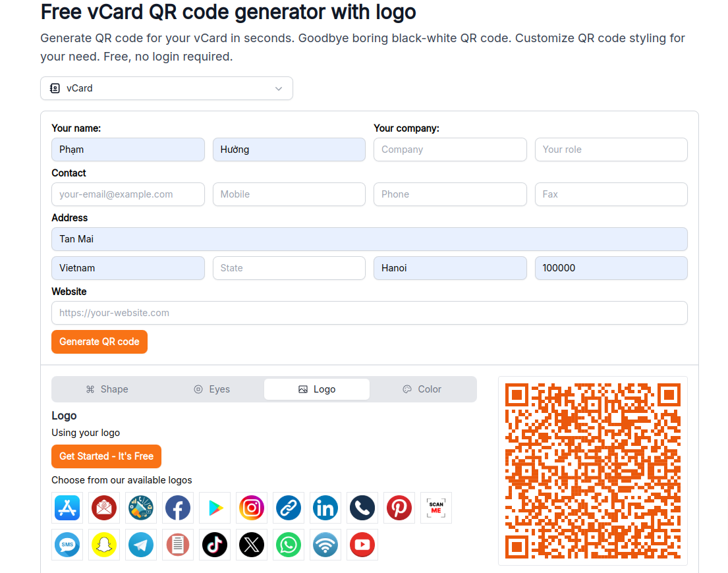Focus the Website URL field
The image size is (728, 573).
coord(370,313)
